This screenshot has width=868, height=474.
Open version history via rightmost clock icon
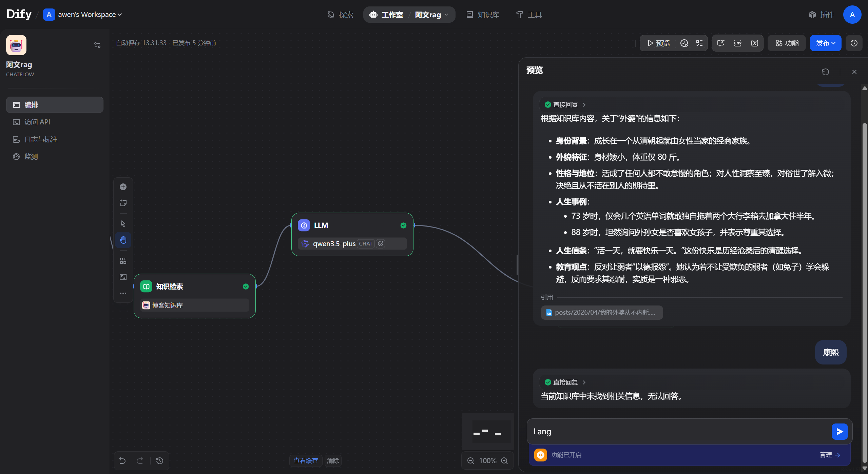coord(854,43)
